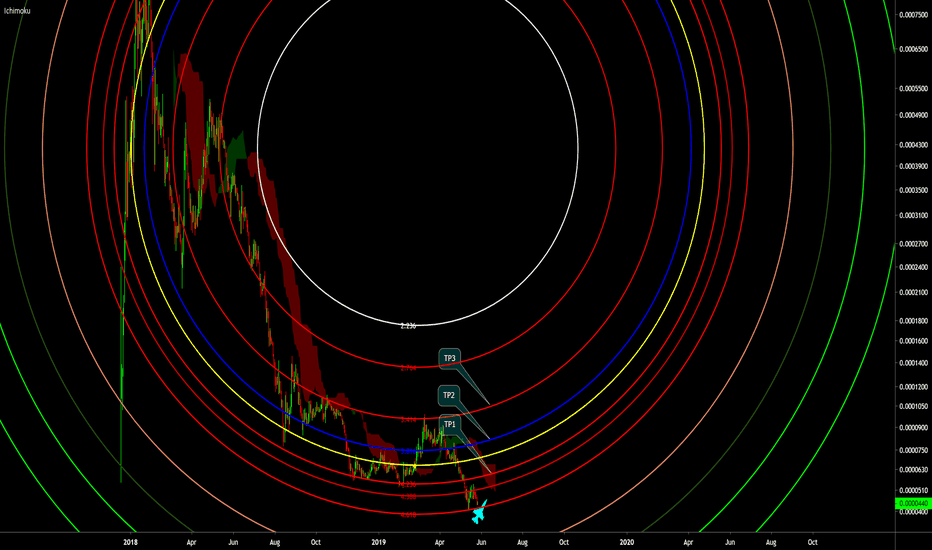Click the green 0.0000440 current price tag

coord(913,504)
